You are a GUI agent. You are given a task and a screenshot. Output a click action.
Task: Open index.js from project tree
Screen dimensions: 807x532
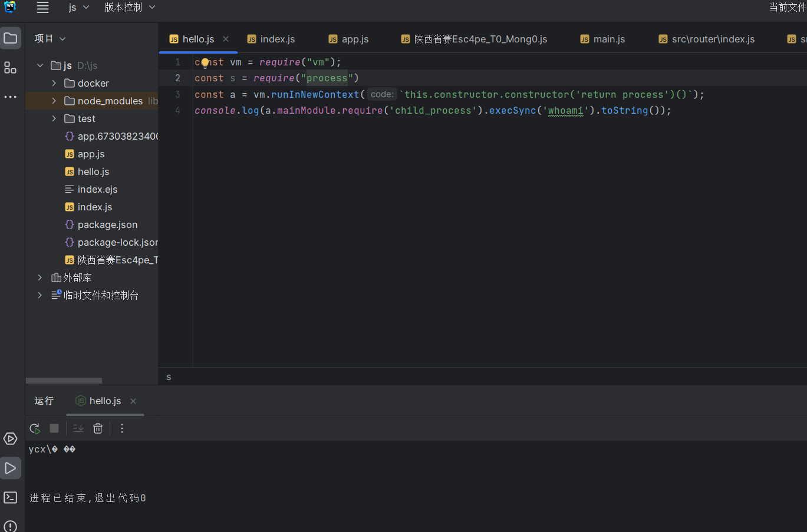tap(92, 207)
